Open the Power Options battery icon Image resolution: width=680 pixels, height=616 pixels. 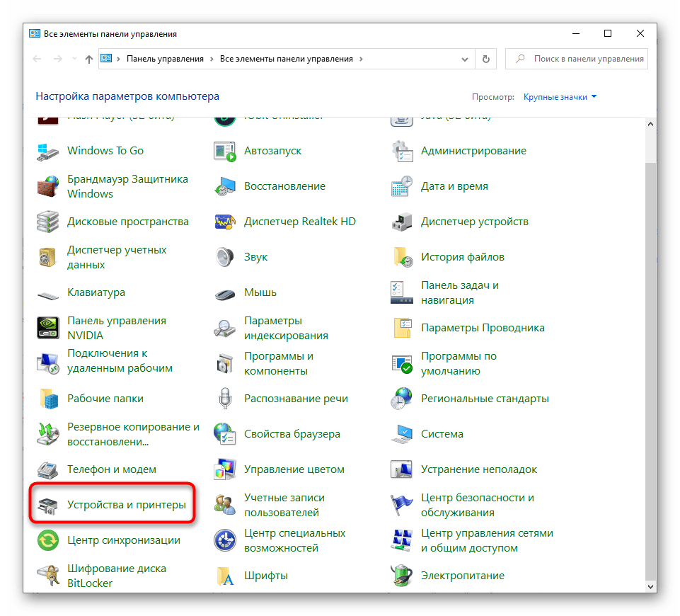[x=401, y=576]
